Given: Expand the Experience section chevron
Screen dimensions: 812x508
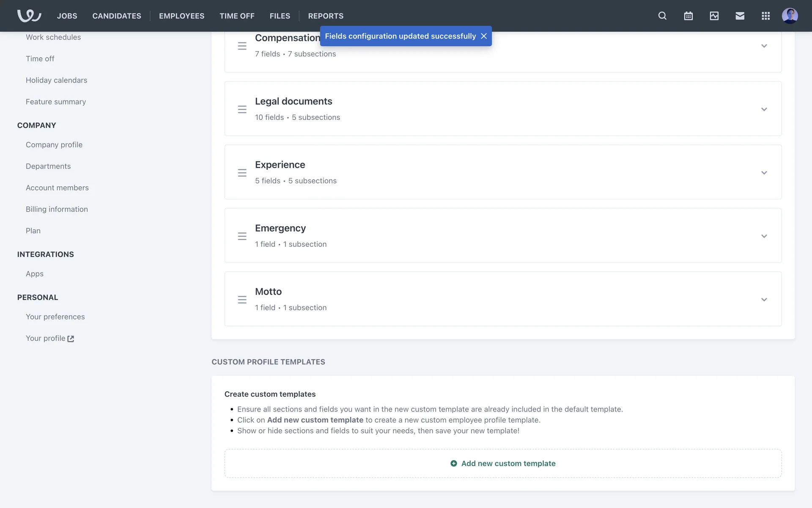Looking at the screenshot, I should click(x=764, y=173).
